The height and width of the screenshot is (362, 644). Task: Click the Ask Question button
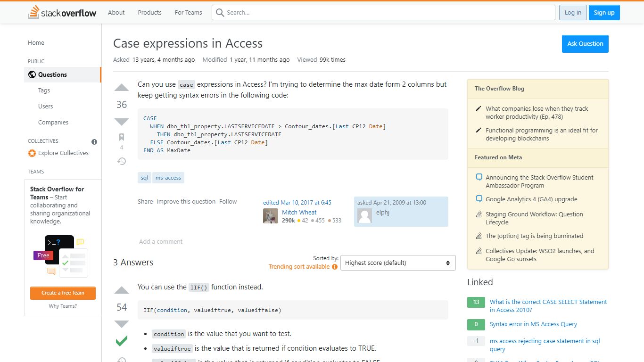[x=585, y=44]
